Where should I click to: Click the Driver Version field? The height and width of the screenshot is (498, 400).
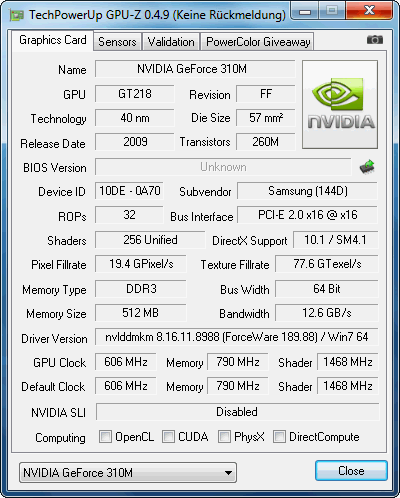[x=237, y=337]
